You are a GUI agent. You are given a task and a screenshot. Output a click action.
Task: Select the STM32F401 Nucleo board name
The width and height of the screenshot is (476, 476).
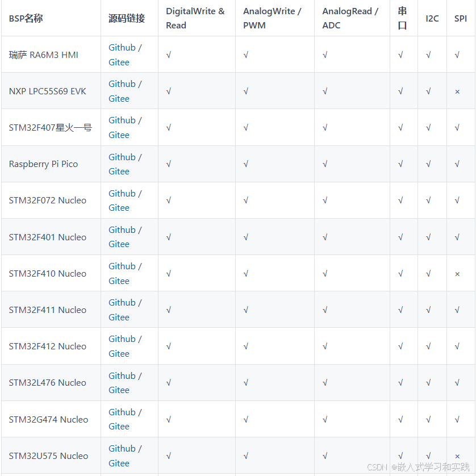point(47,237)
